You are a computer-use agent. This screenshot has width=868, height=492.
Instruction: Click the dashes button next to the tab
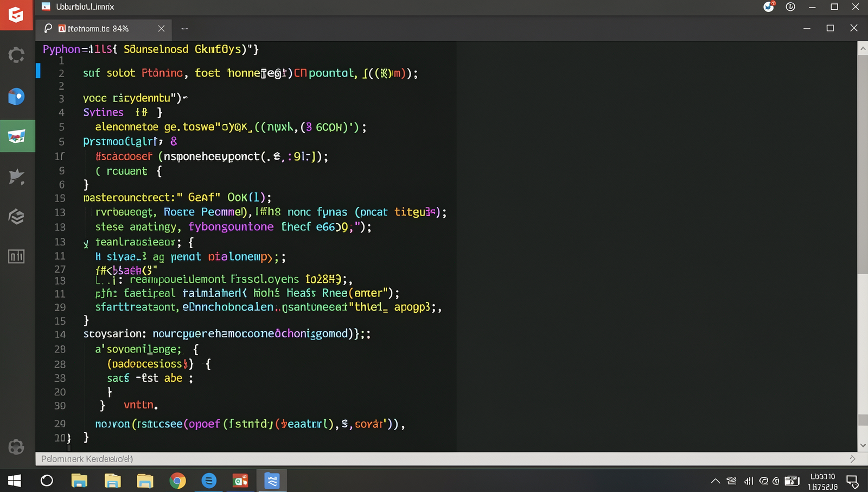(184, 29)
